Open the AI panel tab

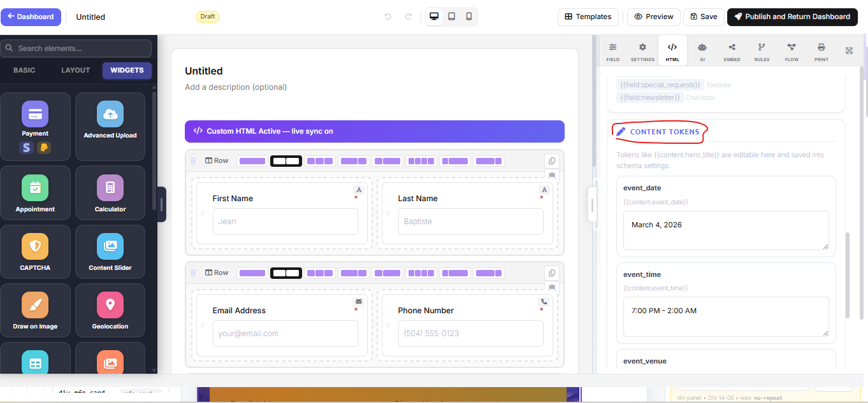point(702,52)
